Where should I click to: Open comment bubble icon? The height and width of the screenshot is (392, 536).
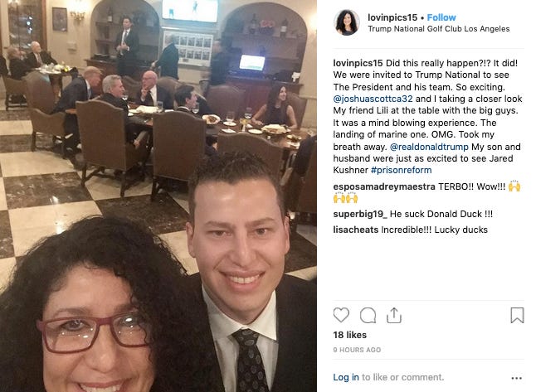tap(368, 315)
